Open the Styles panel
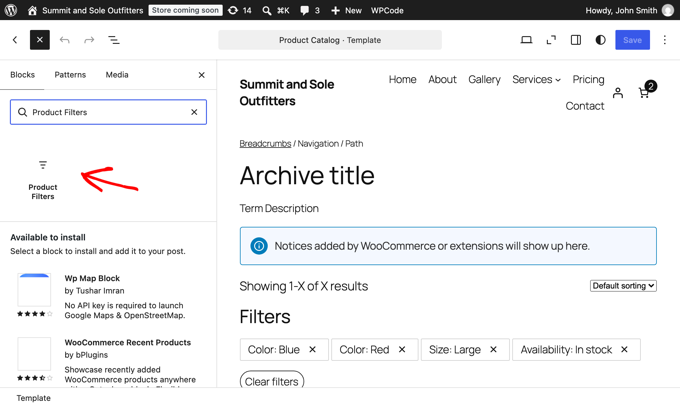Screen dimensions: 680x408 [x=600, y=40]
